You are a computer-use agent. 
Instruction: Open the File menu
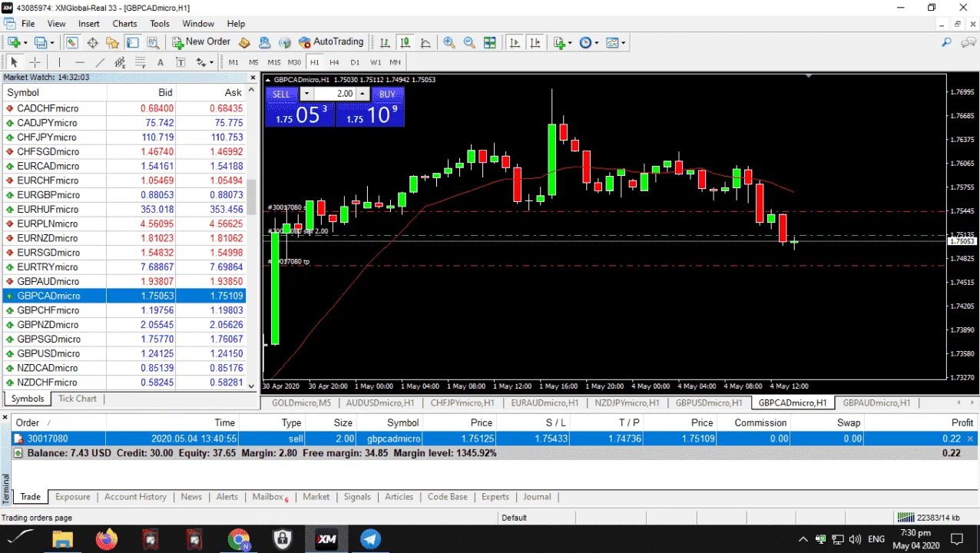[x=28, y=24]
